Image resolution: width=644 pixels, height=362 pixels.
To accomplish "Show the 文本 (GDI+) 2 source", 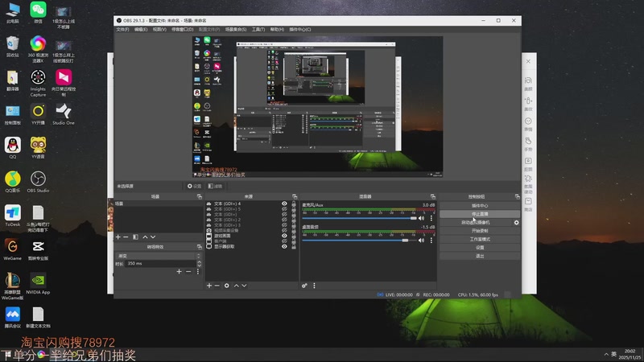I will click(284, 220).
